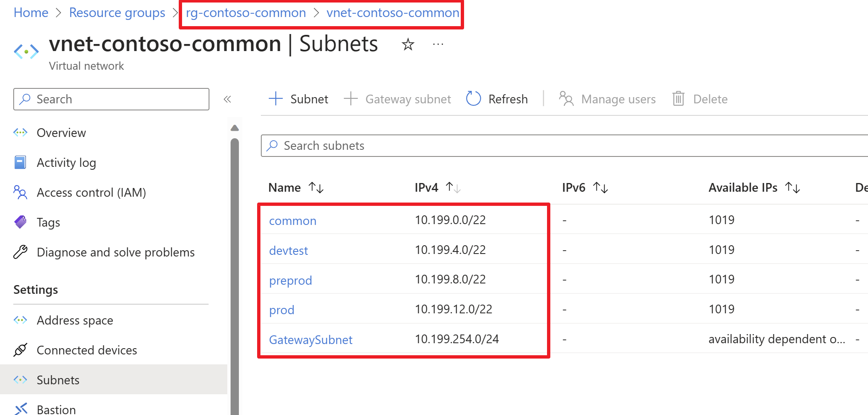The image size is (868, 415).
Task: Click magnifier icon in sidebar Search box
Action: click(25, 99)
